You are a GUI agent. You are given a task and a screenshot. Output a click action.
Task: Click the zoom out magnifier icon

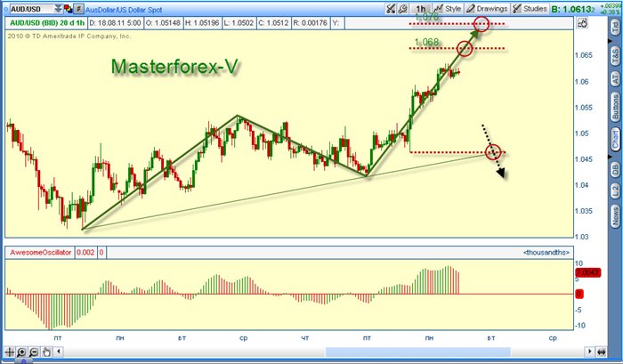pyautogui.click(x=34, y=352)
